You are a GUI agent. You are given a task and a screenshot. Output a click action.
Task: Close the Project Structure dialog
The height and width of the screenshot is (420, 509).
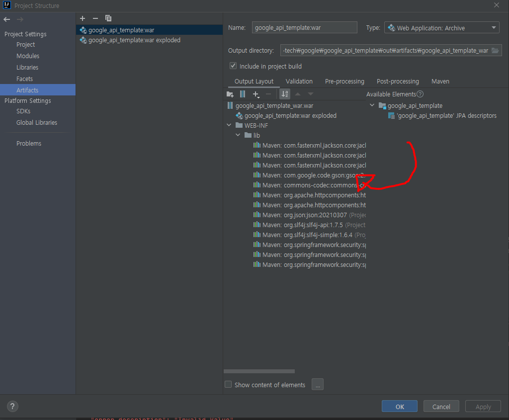497,5
